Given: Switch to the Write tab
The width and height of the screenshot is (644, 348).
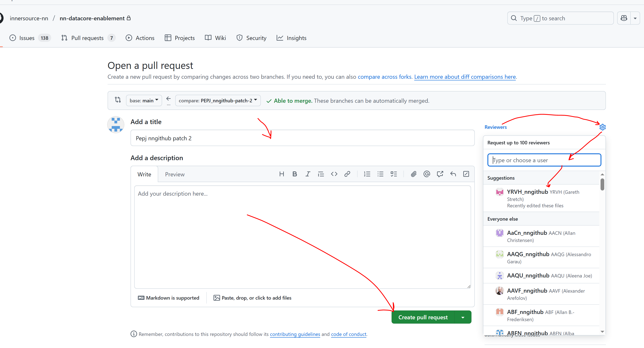Looking at the screenshot, I should (144, 174).
